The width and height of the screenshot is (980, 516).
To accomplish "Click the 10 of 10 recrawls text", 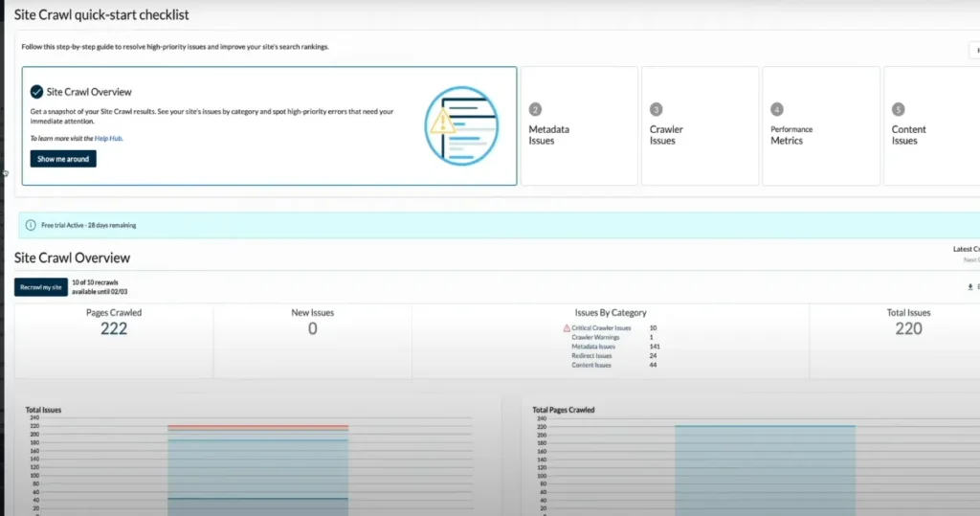I will (x=95, y=282).
